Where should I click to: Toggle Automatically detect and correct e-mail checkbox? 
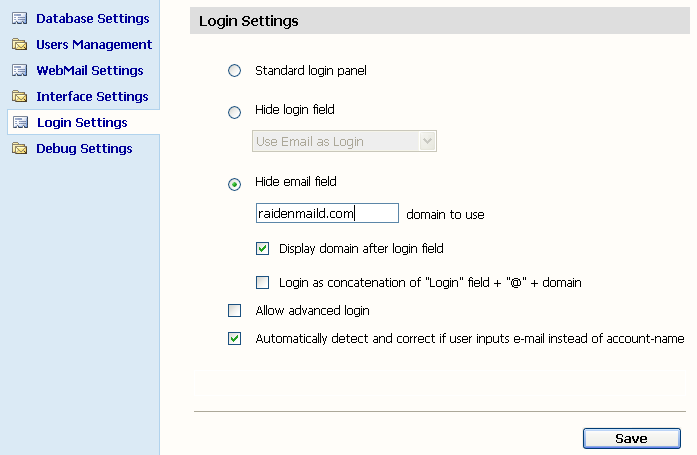tap(235, 339)
